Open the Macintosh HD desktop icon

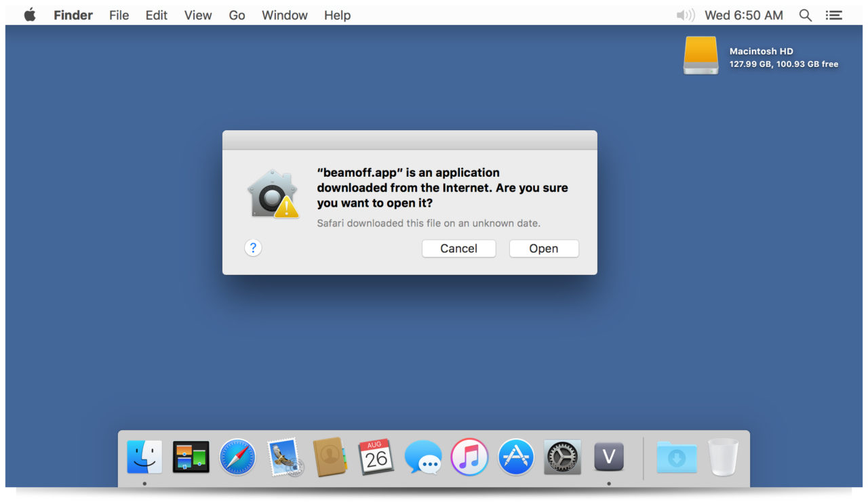tap(701, 56)
